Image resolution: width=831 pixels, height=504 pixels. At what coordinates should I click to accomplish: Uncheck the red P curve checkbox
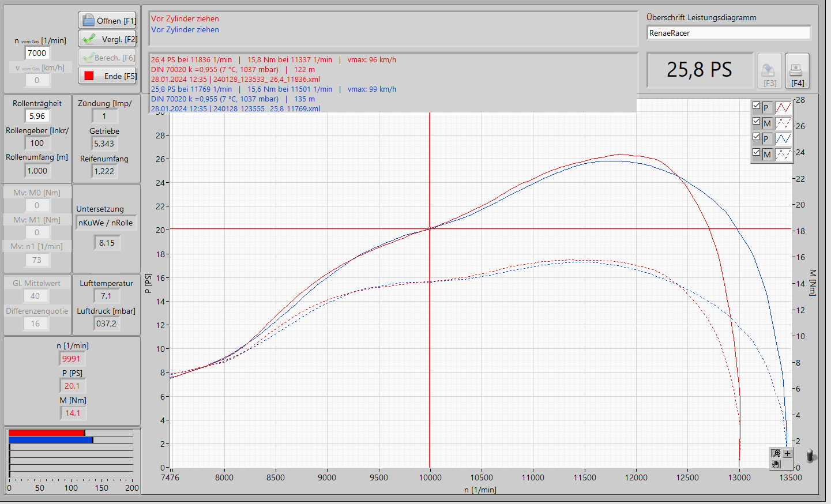point(756,106)
